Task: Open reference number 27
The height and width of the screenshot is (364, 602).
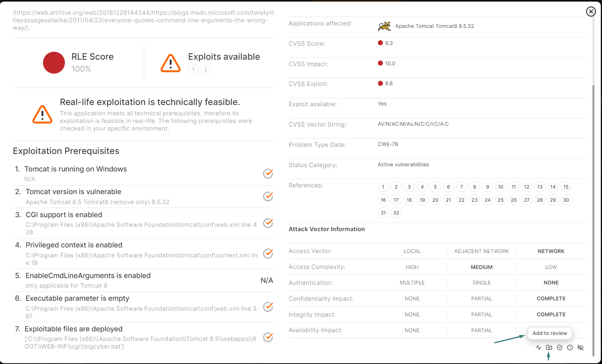Action: click(x=527, y=200)
